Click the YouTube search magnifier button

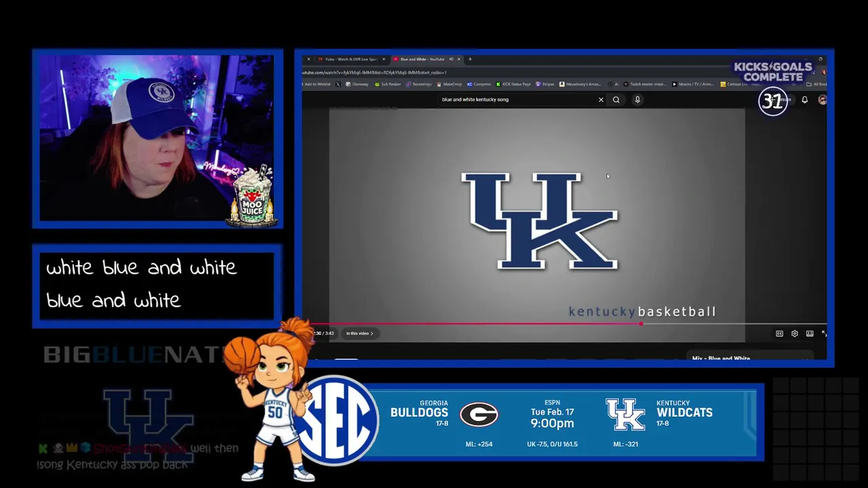click(x=616, y=100)
